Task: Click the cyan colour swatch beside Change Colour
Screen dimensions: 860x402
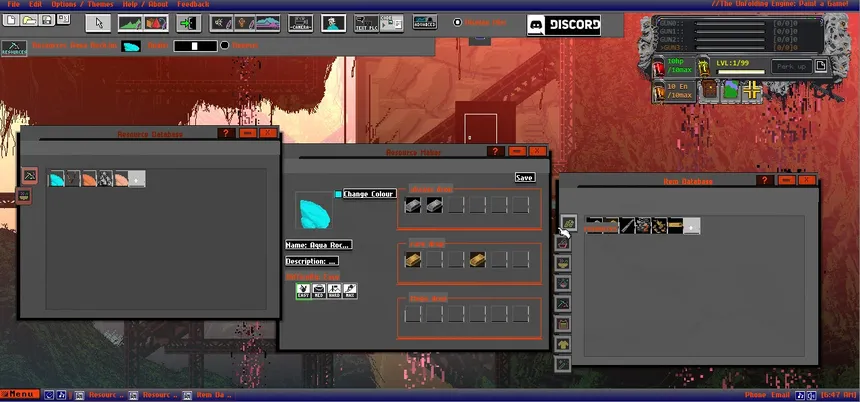Action: click(x=338, y=194)
